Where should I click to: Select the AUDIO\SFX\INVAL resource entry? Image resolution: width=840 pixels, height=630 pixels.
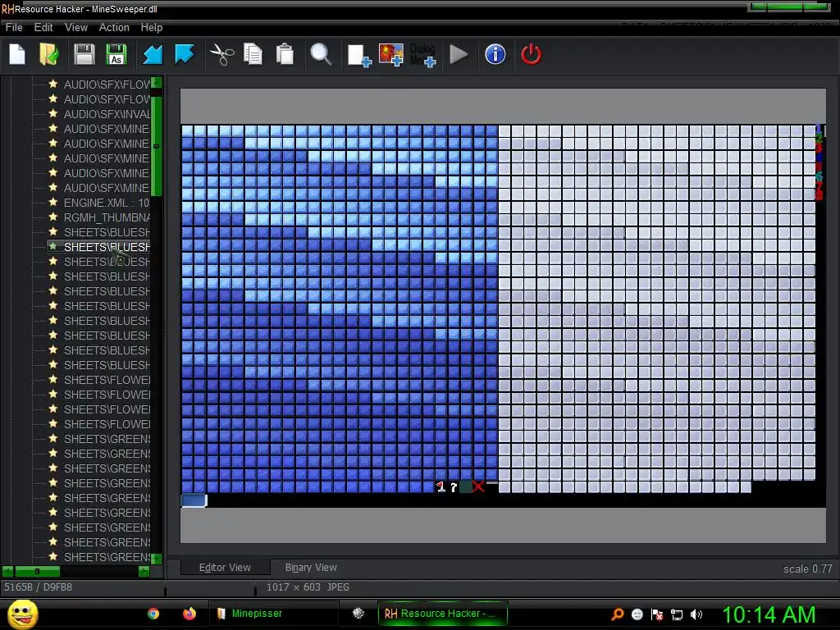(x=107, y=114)
